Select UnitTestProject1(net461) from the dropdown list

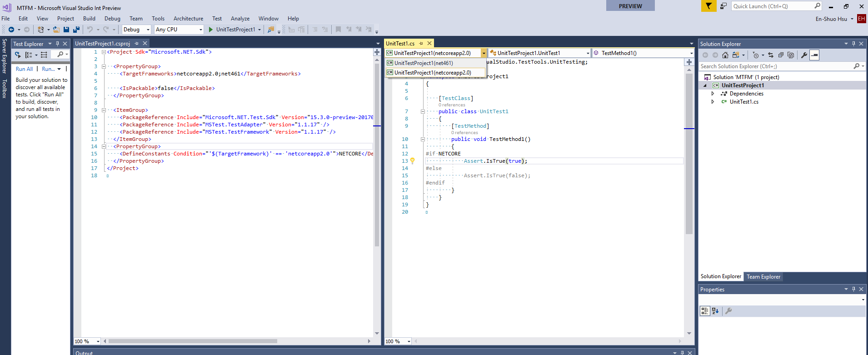pyautogui.click(x=435, y=63)
